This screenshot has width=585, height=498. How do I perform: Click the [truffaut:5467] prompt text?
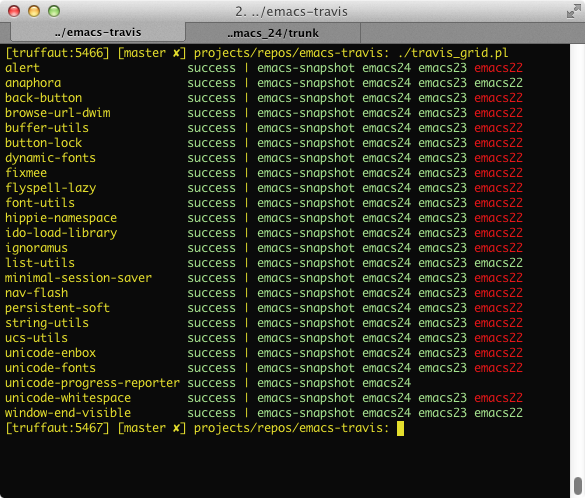click(x=57, y=428)
